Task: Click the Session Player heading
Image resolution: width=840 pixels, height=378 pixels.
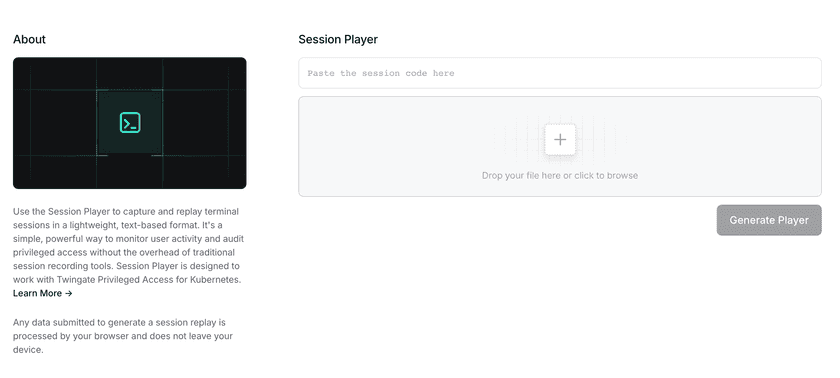Action: (x=338, y=39)
